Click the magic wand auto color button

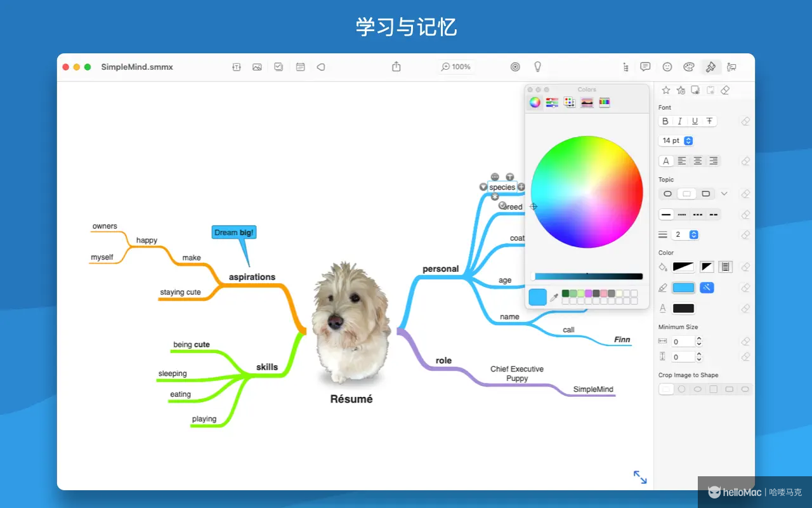tap(706, 288)
